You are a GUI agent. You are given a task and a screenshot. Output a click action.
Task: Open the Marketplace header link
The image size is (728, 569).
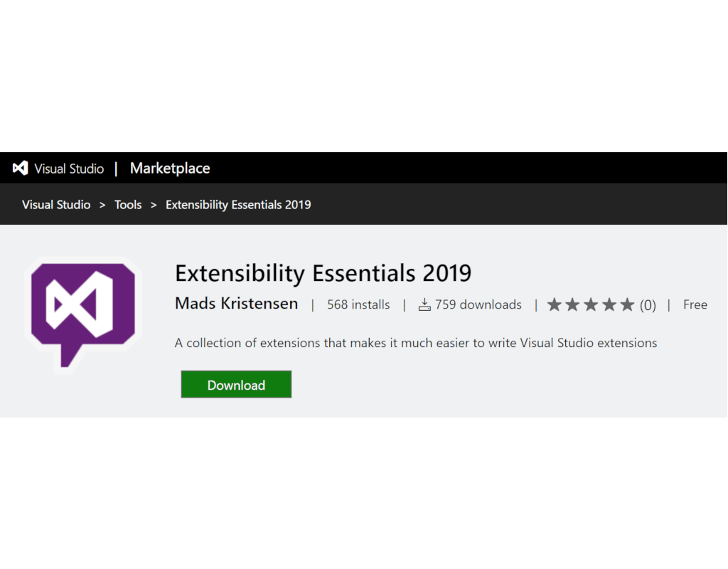coord(170,168)
